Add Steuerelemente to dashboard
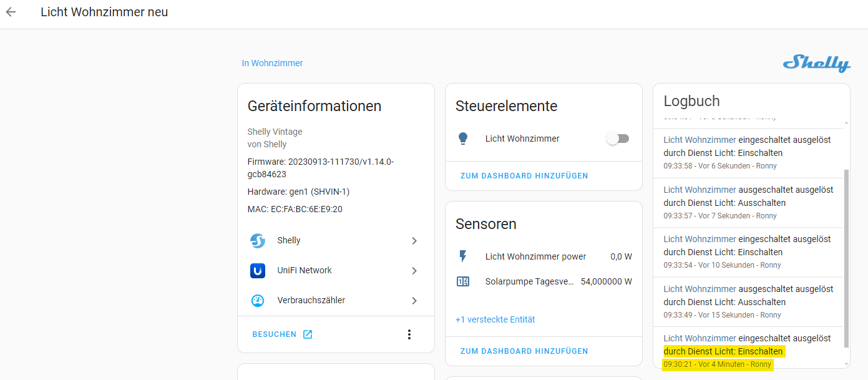Image resolution: width=868 pixels, height=380 pixels. [x=524, y=176]
